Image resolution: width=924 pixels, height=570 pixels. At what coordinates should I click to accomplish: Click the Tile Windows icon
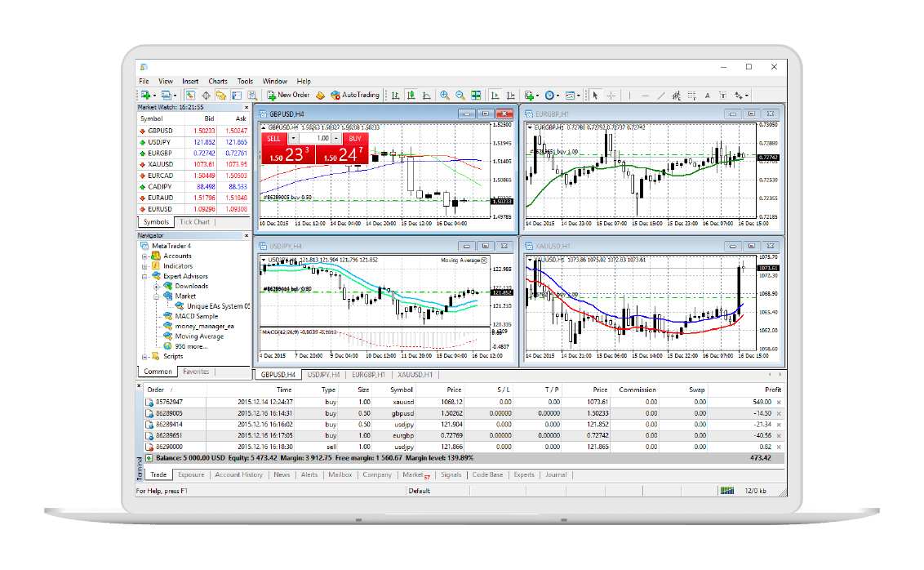coord(478,96)
